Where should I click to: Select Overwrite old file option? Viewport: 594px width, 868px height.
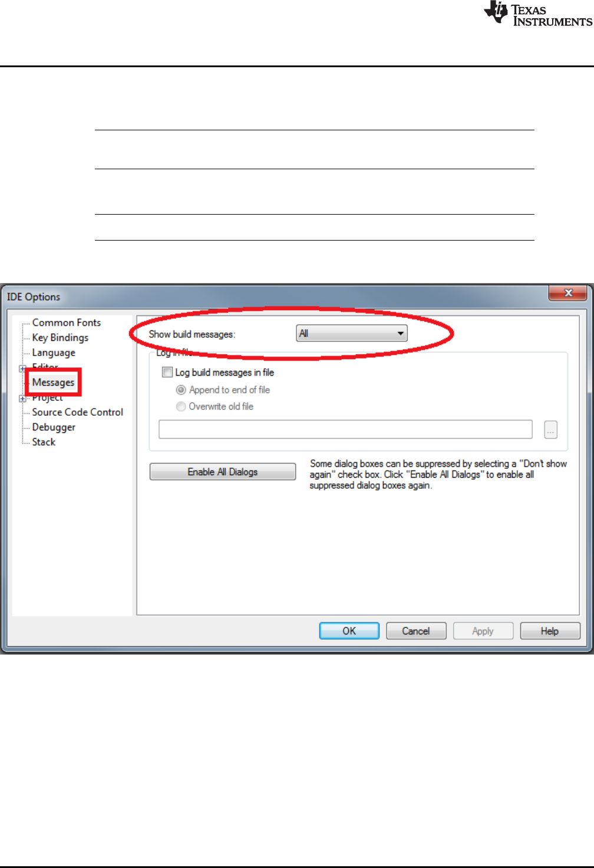pos(181,406)
